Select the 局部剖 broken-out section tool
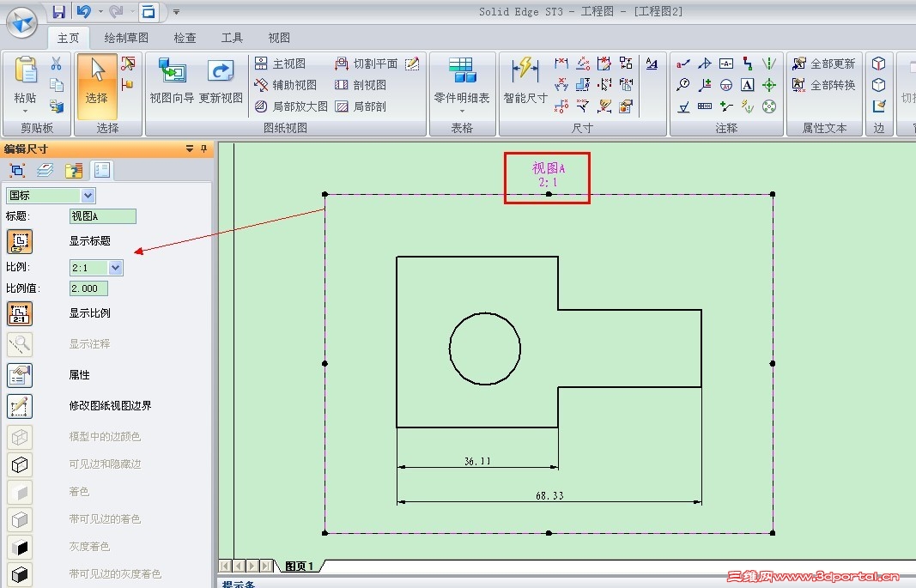This screenshot has height=588, width=916. 361,106
